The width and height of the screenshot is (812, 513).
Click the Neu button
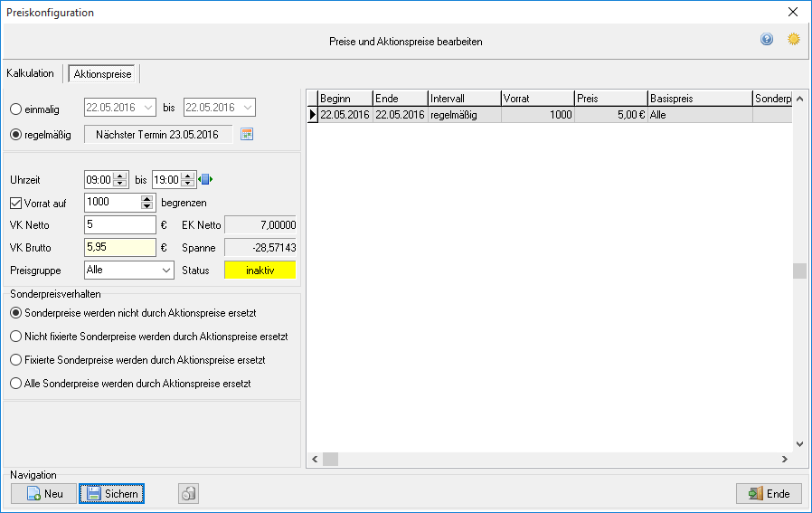coord(44,493)
